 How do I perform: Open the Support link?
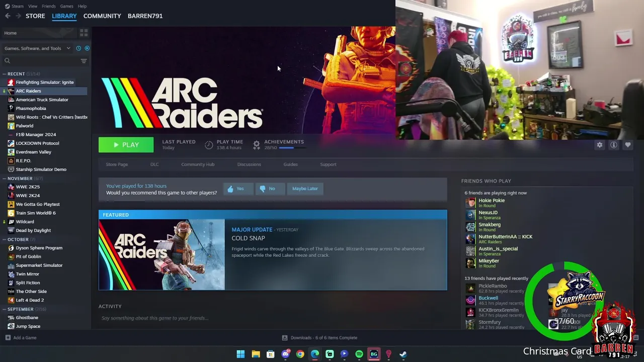coord(328,164)
